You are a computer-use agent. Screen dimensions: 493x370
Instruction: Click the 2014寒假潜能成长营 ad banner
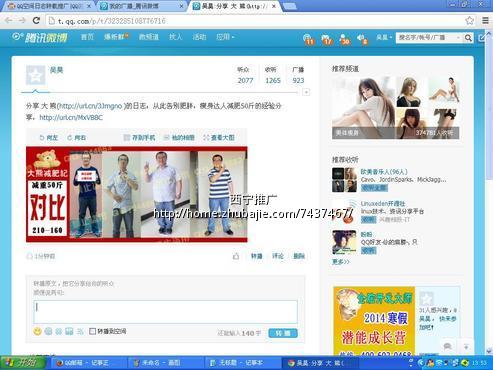(x=374, y=321)
